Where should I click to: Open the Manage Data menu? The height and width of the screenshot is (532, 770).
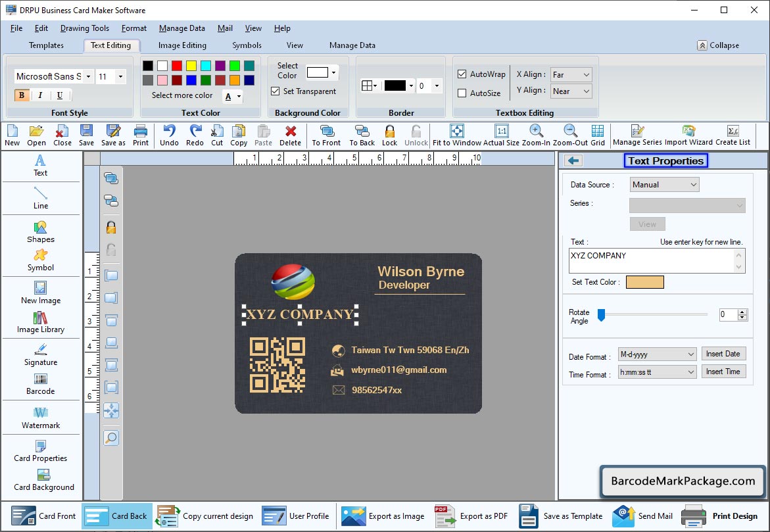click(181, 28)
